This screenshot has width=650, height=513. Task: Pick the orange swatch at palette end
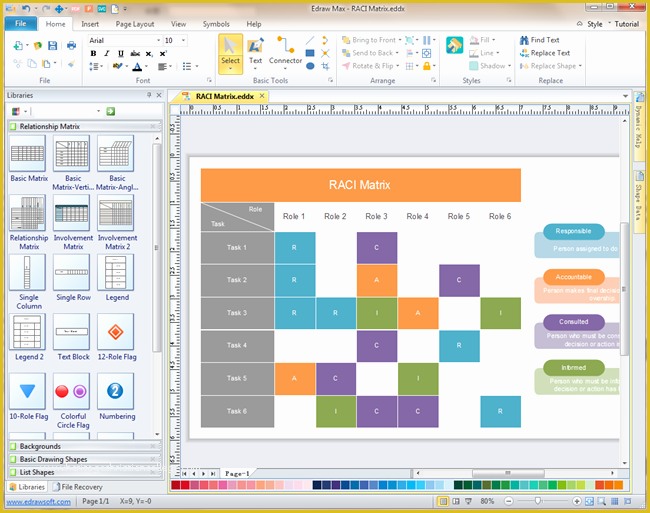[x=618, y=485]
